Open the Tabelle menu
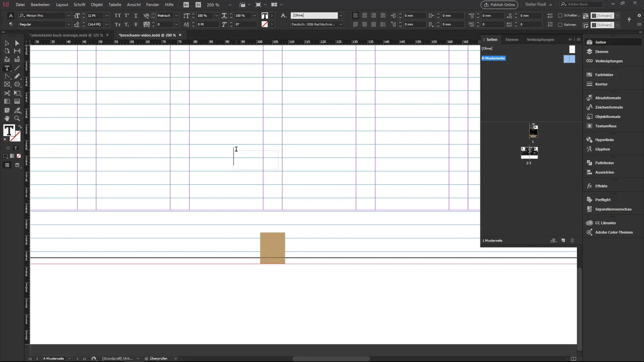 pyautogui.click(x=115, y=5)
